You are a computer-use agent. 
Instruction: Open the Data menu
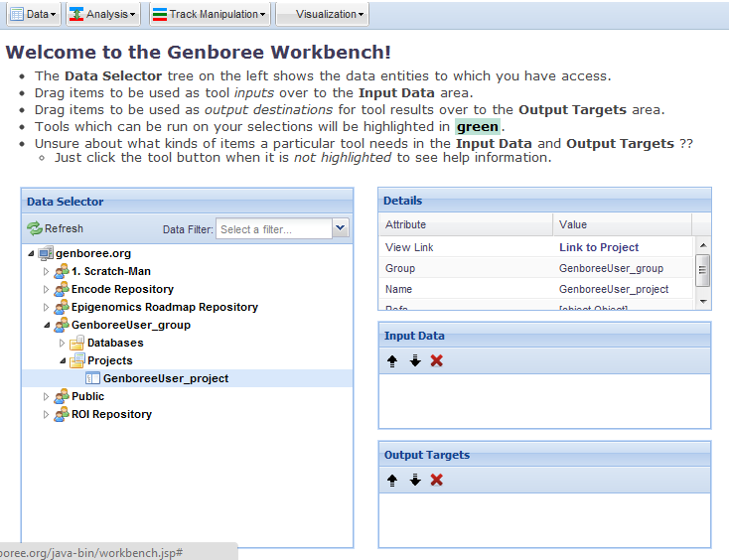[32, 14]
